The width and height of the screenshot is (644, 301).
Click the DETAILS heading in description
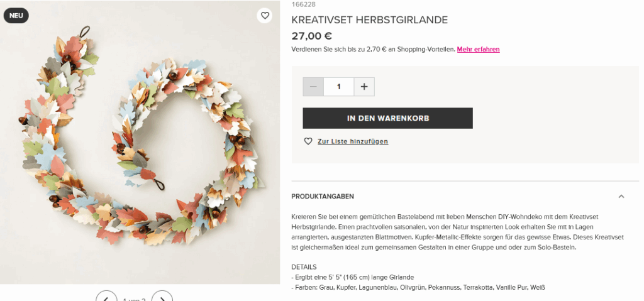(x=304, y=267)
